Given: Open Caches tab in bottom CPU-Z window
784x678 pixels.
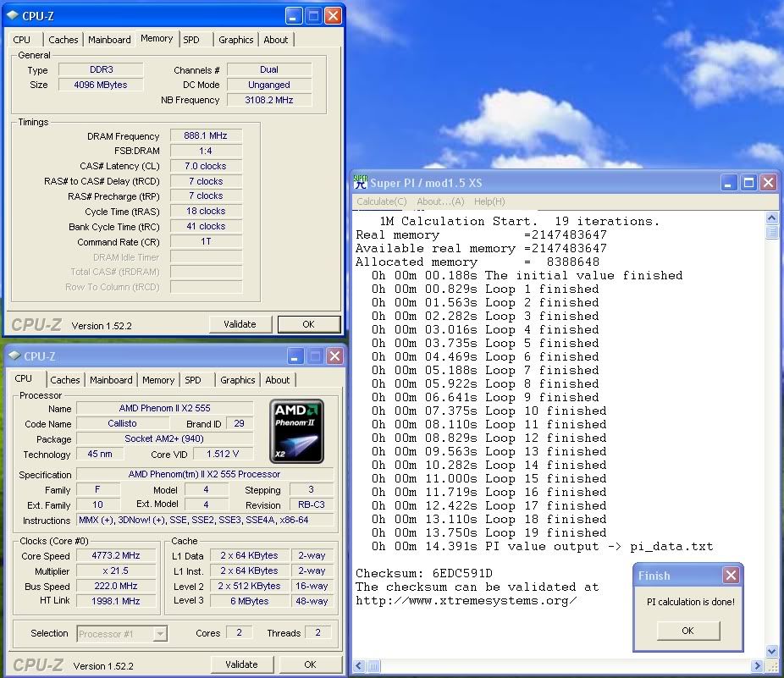Looking at the screenshot, I should click(65, 380).
